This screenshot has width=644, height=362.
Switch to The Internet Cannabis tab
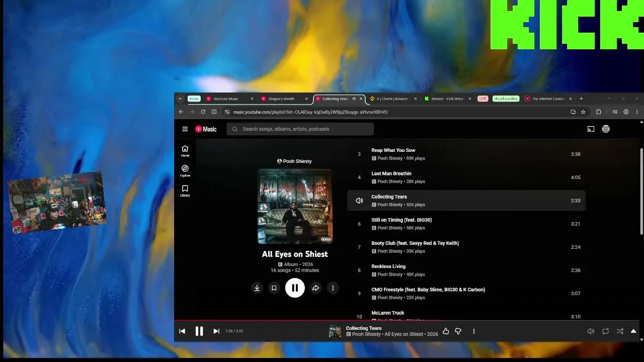548,99
